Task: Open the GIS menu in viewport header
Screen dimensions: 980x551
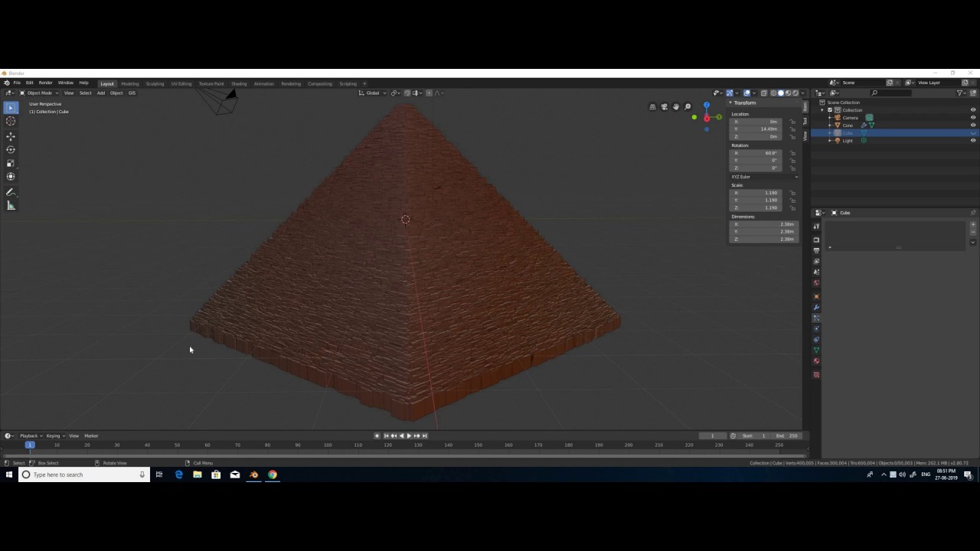Action: 132,93
